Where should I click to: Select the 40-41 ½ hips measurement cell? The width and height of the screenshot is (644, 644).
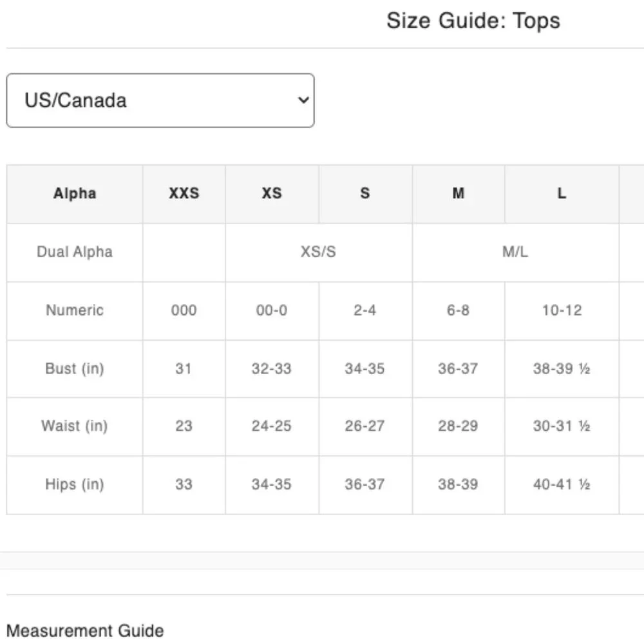click(562, 484)
